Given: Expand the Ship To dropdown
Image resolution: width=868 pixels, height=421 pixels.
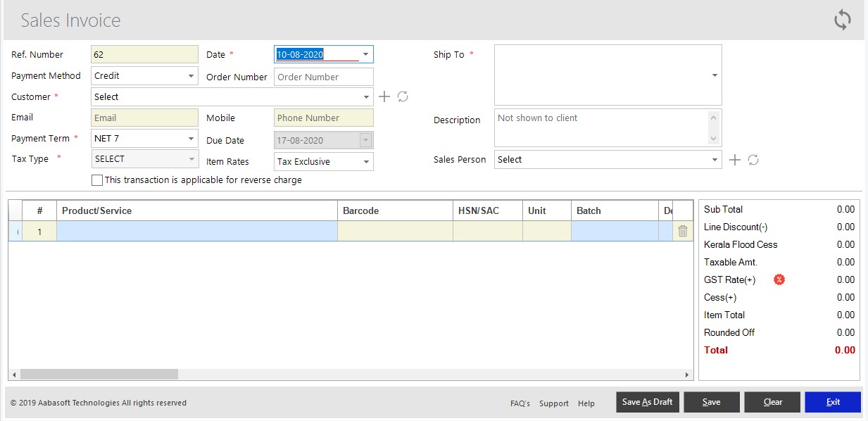Looking at the screenshot, I should tap(715, 75).
